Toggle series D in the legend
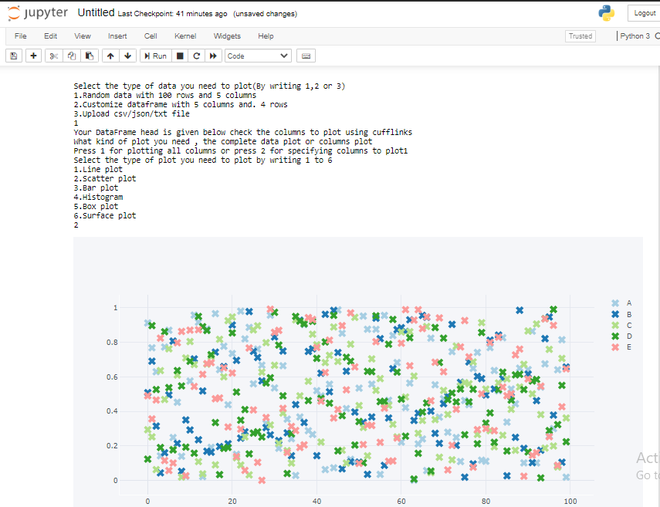Viewport: 660px width, 507px height. [621, 336]
